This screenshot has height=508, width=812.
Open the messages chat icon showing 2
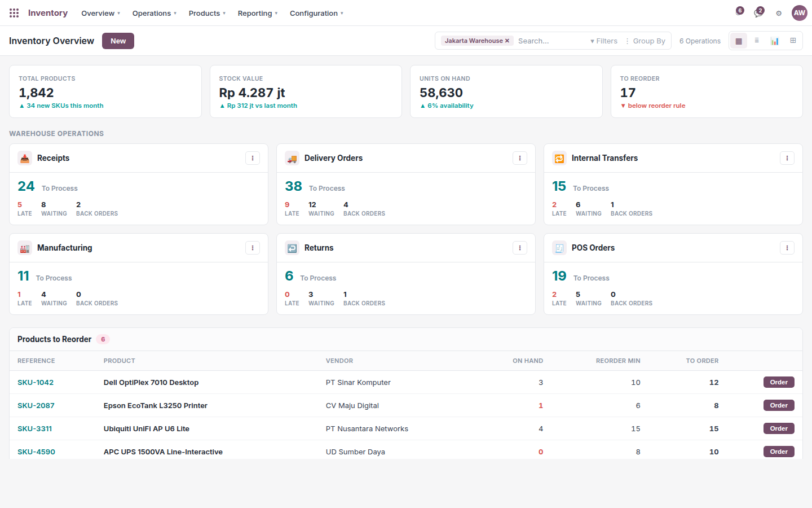click(x=759, y=12)
